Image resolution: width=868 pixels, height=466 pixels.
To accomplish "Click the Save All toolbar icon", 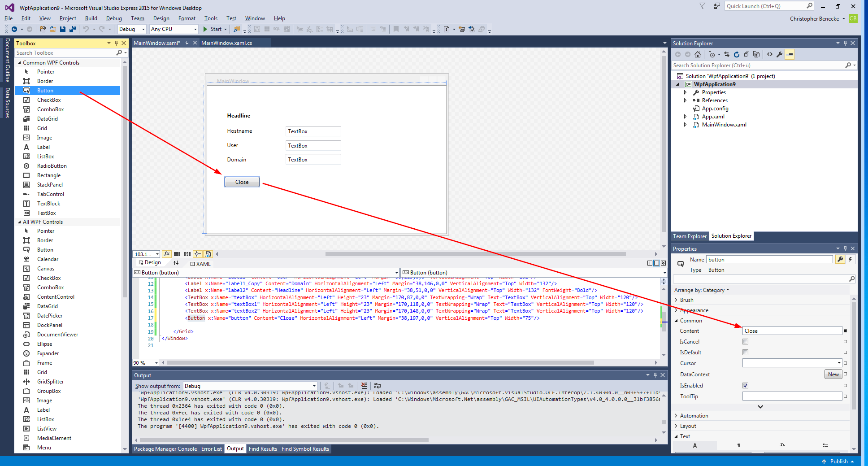I will pos(73,29).
